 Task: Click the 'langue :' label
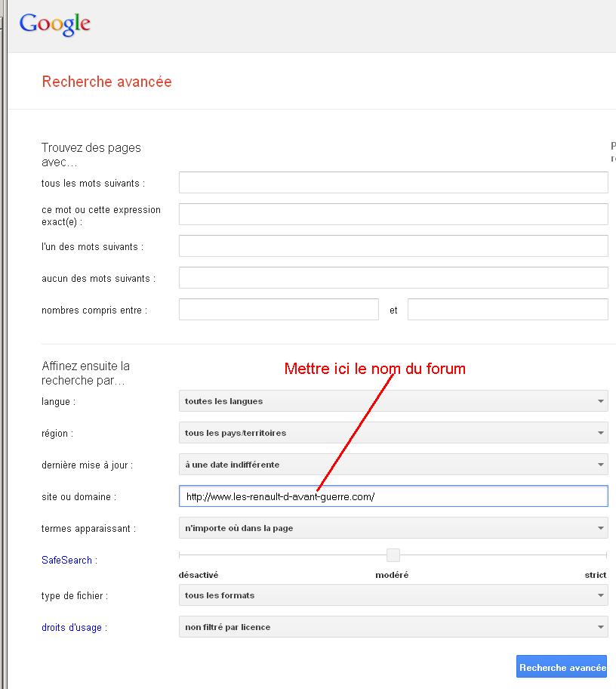pos(58,402)
